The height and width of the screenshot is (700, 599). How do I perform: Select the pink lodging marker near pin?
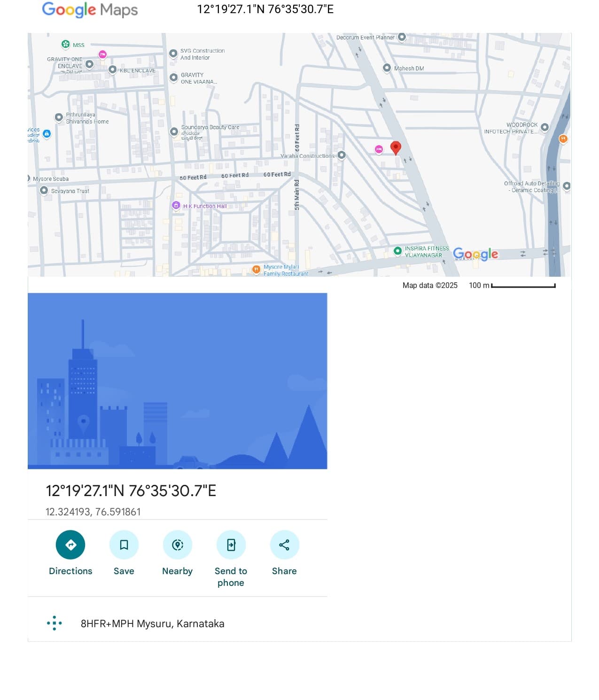click(379, 149)
